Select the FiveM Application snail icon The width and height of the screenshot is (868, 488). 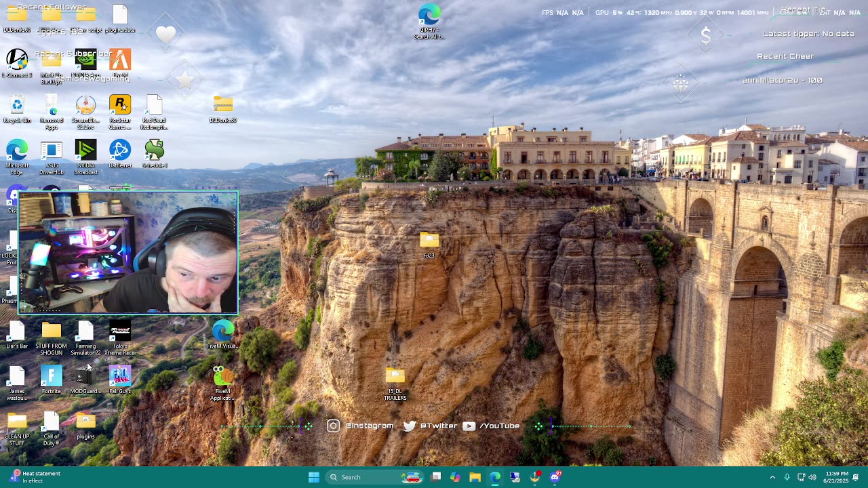[x=223, y=383]
